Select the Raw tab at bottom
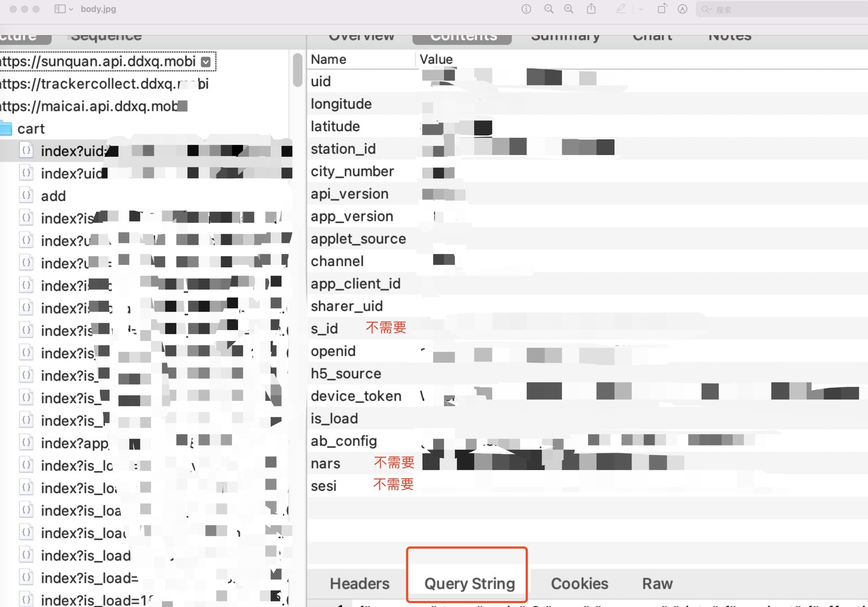The width and height of the screenshot is (868, 607). pos(658,583)
